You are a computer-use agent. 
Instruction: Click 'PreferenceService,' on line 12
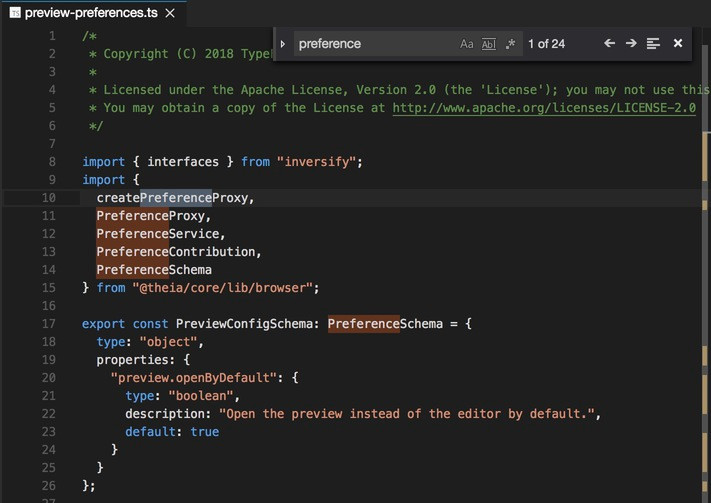coord(161,234)
